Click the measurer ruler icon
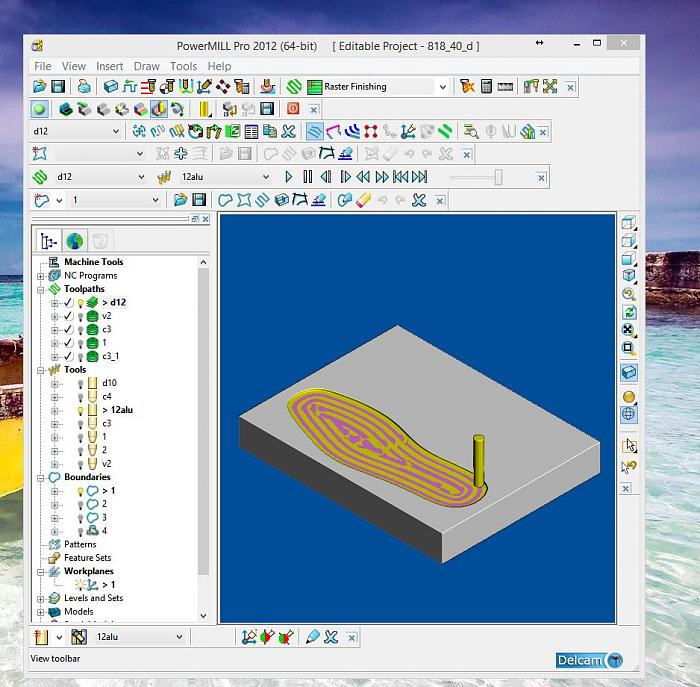Viewport: 700px width, 687px height. [505, 87]
